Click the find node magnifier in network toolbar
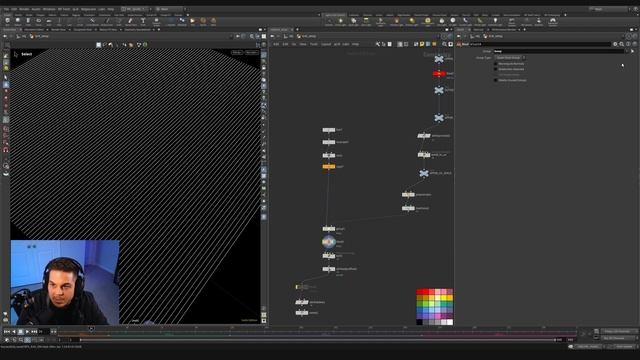 (444, 44)
